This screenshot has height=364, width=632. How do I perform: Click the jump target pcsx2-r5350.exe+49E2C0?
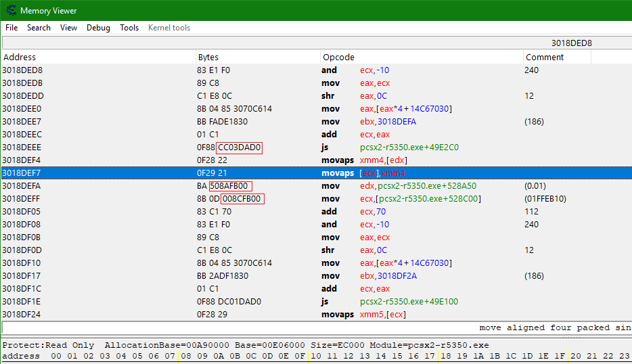point(409,147)
